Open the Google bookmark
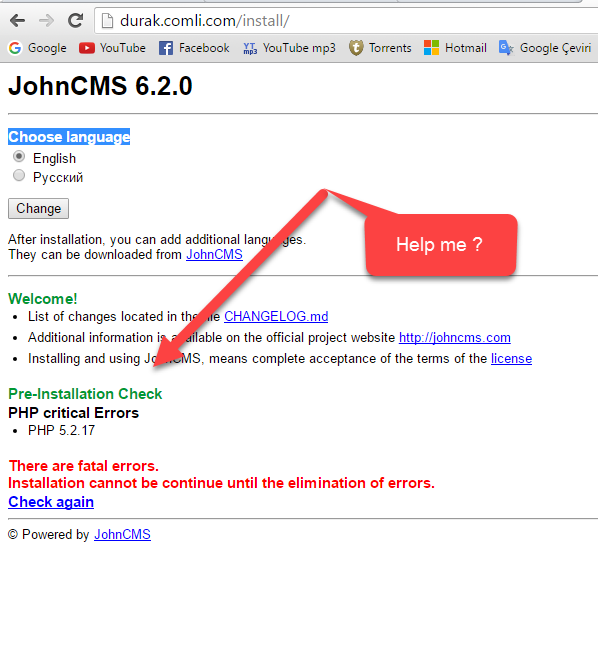 click(x=37, y=48)
